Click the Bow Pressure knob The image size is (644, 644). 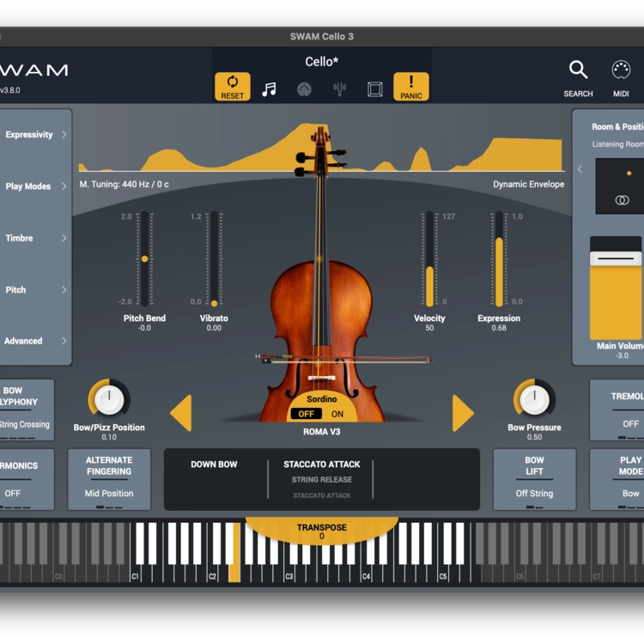pyautogui.click(x=534, y=398)
